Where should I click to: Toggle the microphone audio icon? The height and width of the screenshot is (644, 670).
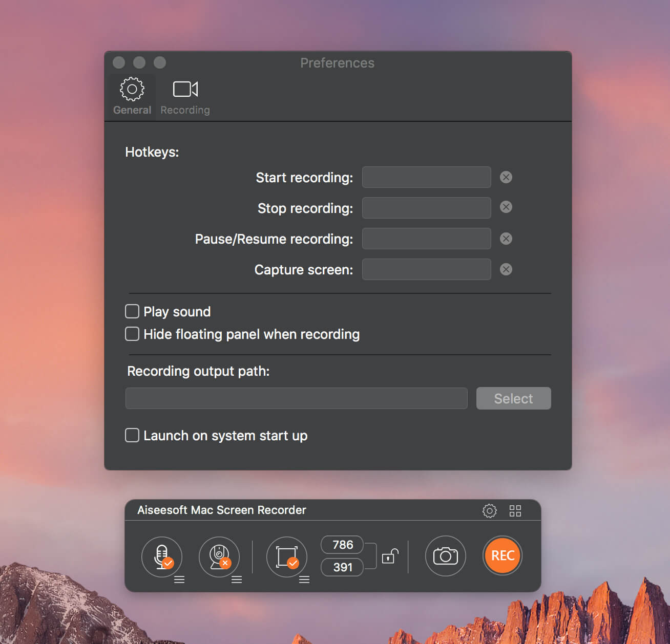click(x=162, y=556)
